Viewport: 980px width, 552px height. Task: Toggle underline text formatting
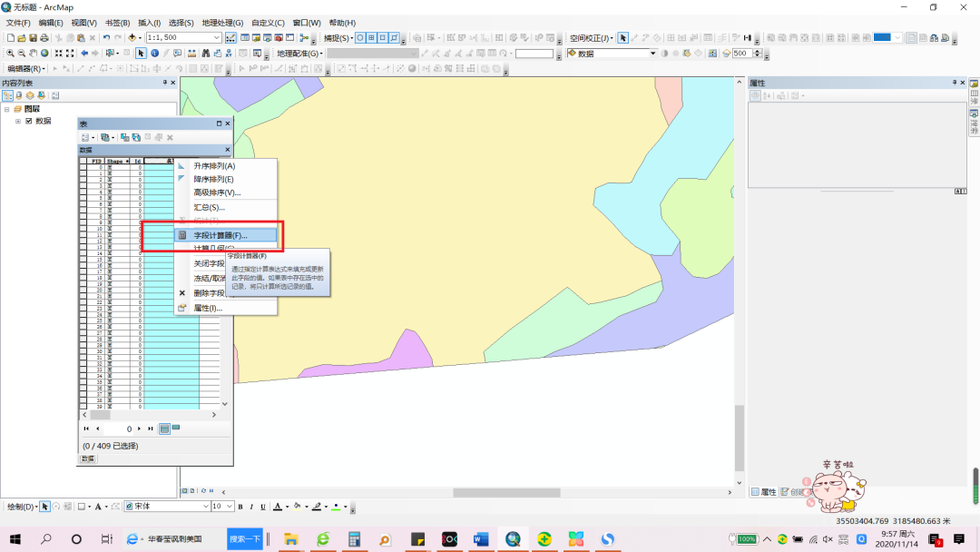tap(263, 507)
